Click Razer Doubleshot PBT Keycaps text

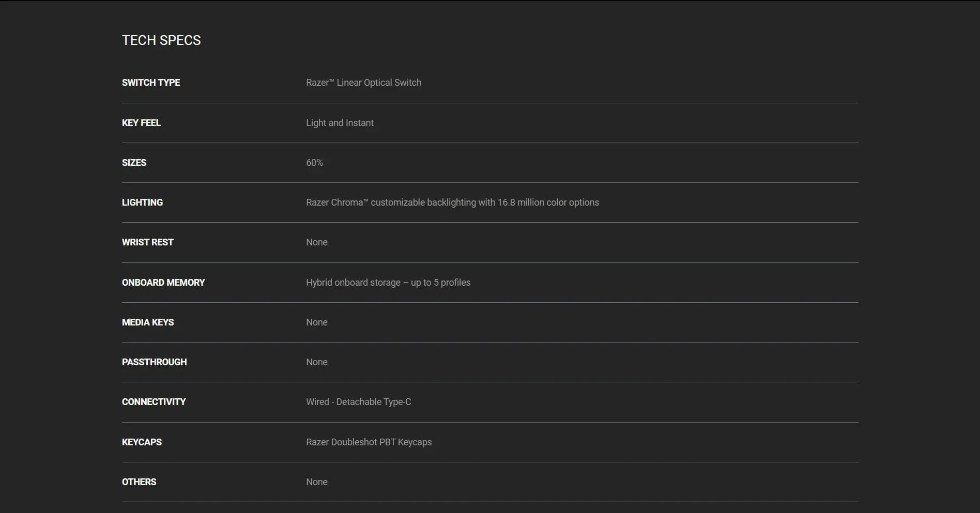click(369, 442)
